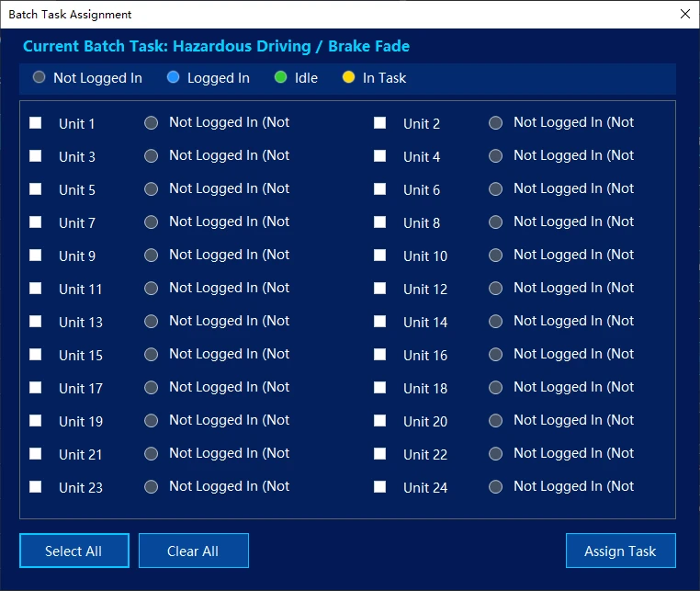Mark the Unit 10 checkbox
The height and width of the screenshot is (591, 700).
point(380,256)
